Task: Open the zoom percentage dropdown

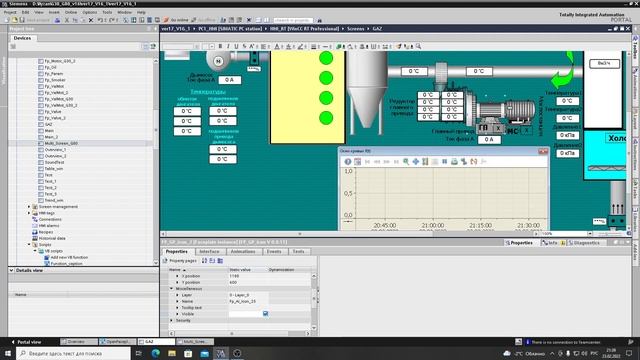Action: 590,234
